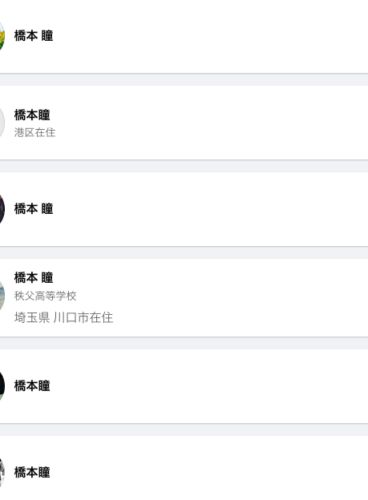
Task: Open the yellow-green landscape profile picture
Action: pyautogui.click(x=2, y=36)
